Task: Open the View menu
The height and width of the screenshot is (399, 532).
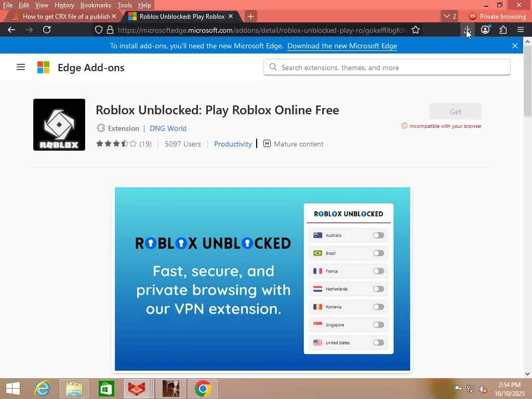Action: tap(42, 5)
